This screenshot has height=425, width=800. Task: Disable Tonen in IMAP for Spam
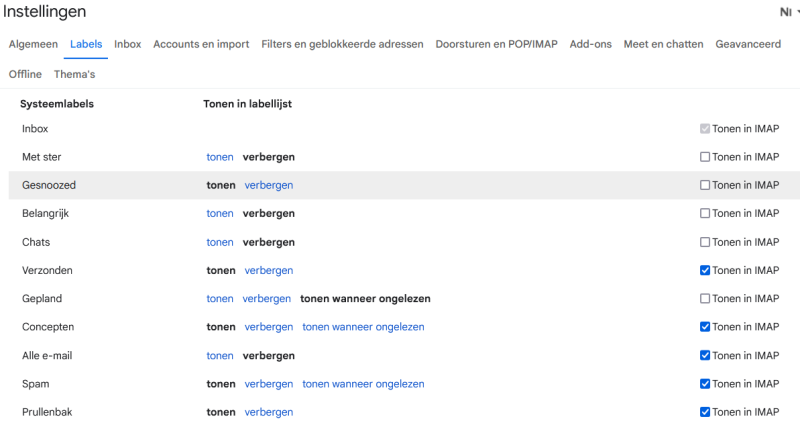click(x=705, y=384)
